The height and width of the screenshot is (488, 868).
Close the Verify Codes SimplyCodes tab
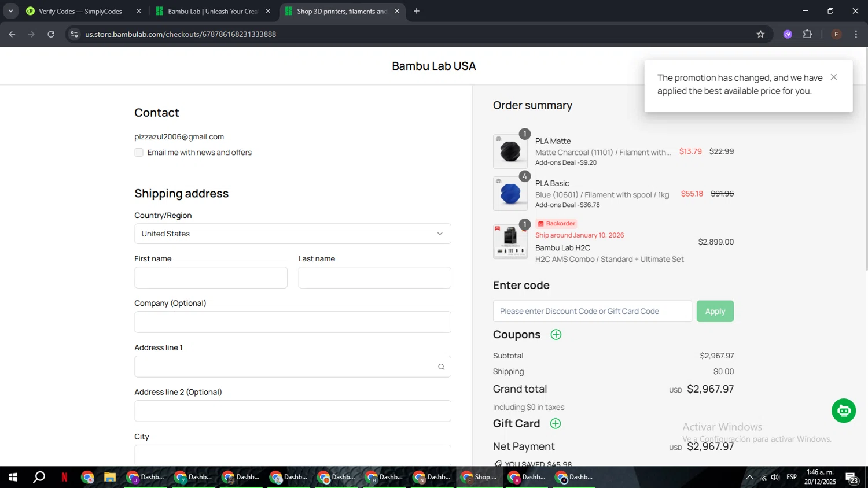pos(138,11)
